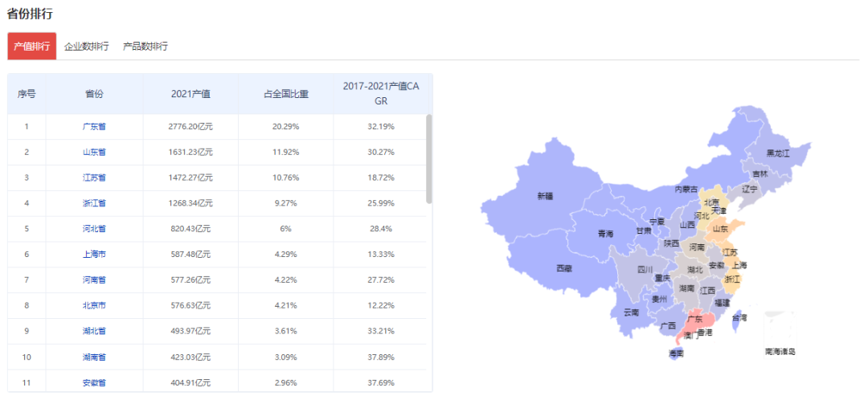The height and width of the screenshot is (404, 868).
Task: Select 河北省 in the ranking table
Action: tap(94, 229)
